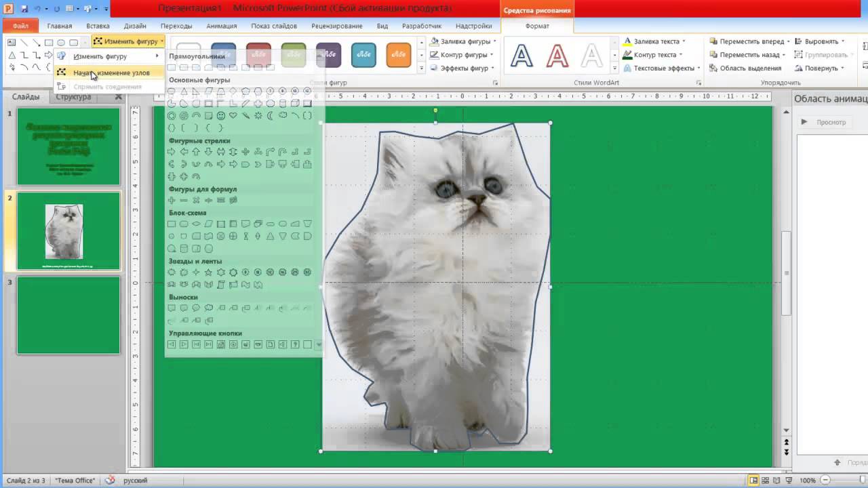
Task: Click 'Начать изменение узлов' menu entry
Action: [110, 73]
